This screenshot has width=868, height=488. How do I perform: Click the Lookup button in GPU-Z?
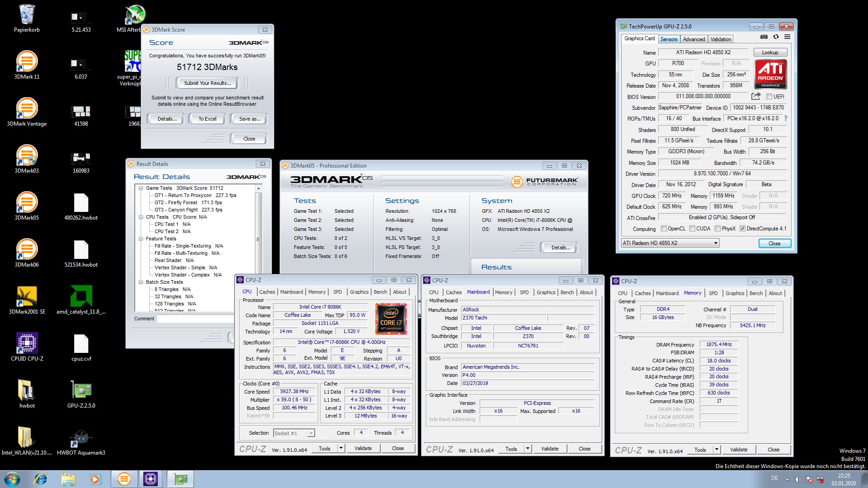770,52
